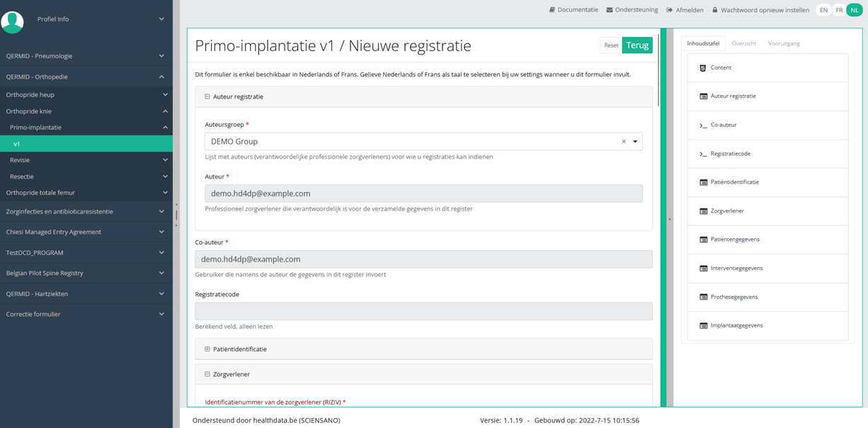Open the Auteursgroep dropdown arrow
The image size is (868, 428).
point(635,142)
